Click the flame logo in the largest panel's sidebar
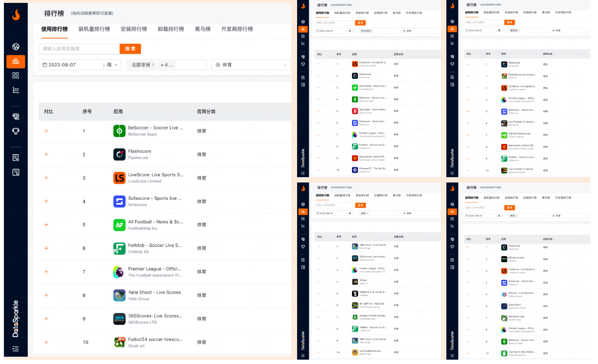Image resolution: width=598 pixels, height=364 pixels. tap(16, 15)
